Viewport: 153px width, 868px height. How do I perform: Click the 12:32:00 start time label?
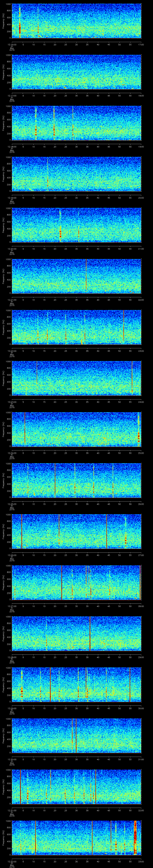tap(12, 861)
